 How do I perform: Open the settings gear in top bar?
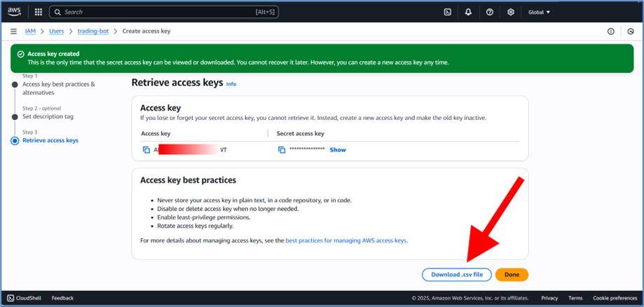511,12
